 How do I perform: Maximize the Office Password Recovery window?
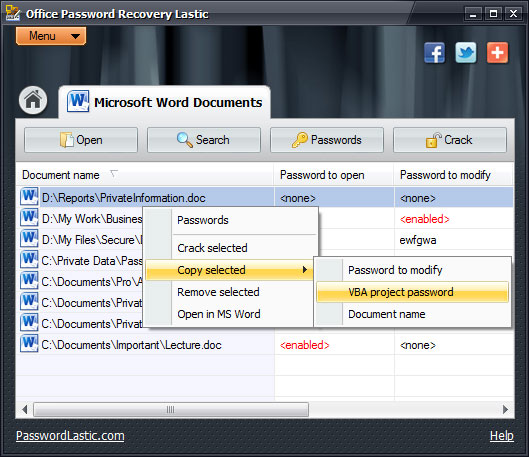[x=493, y=14]
